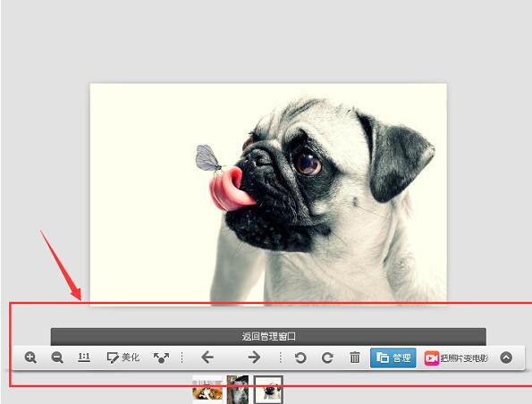Click the zoom out magnifier icon
The image size is (532, 404).
pyautogui.click(x=57, y=358)
